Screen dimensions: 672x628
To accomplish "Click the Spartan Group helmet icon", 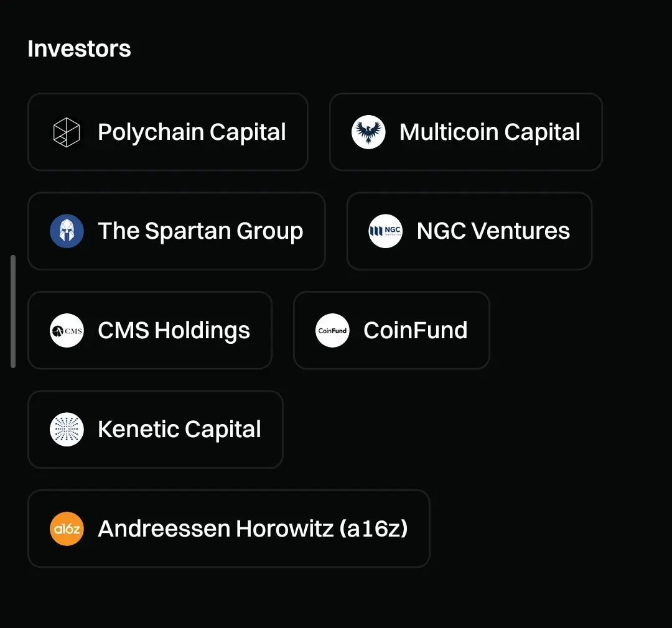I will click(67, 231).
